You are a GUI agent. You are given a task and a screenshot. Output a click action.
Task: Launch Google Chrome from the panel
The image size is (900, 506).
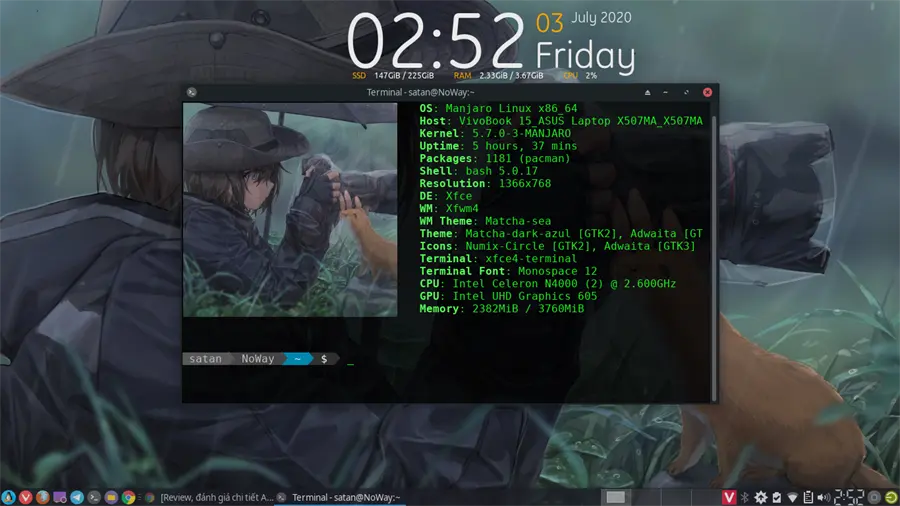(129, 497)
